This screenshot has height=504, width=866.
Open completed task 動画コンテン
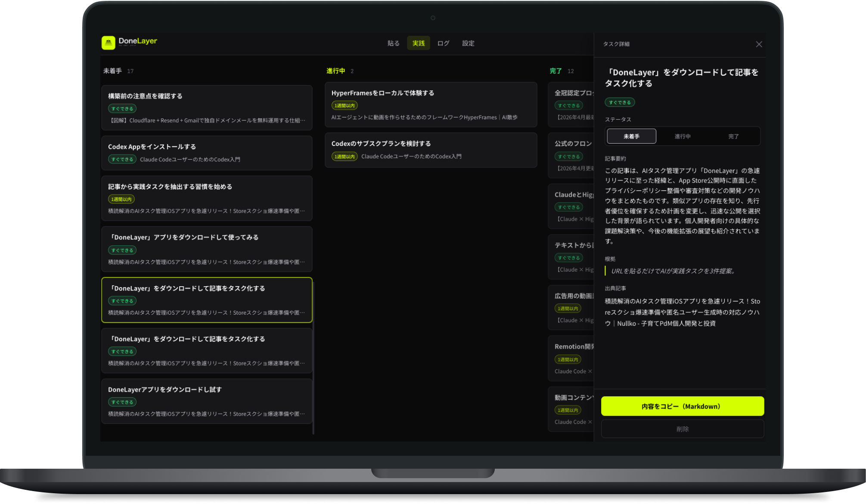[571, 409]
